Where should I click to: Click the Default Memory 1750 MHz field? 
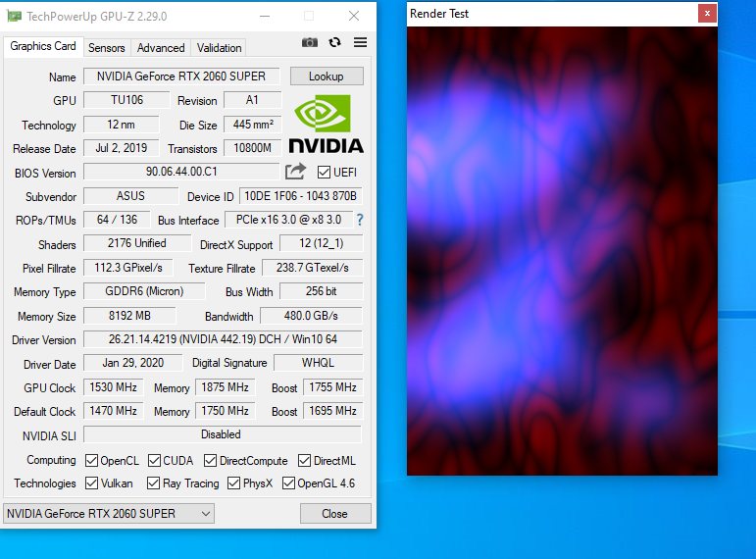226,411
